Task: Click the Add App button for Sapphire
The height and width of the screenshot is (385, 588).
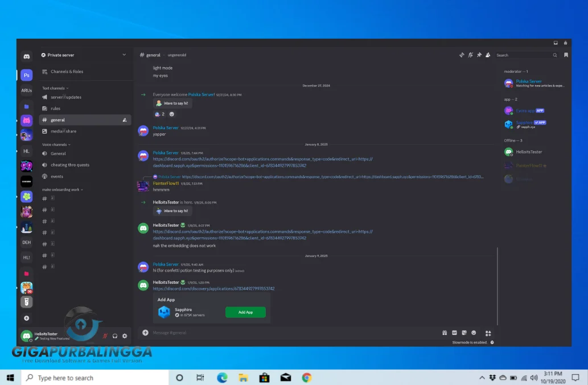Action: (x=245, y=312)
